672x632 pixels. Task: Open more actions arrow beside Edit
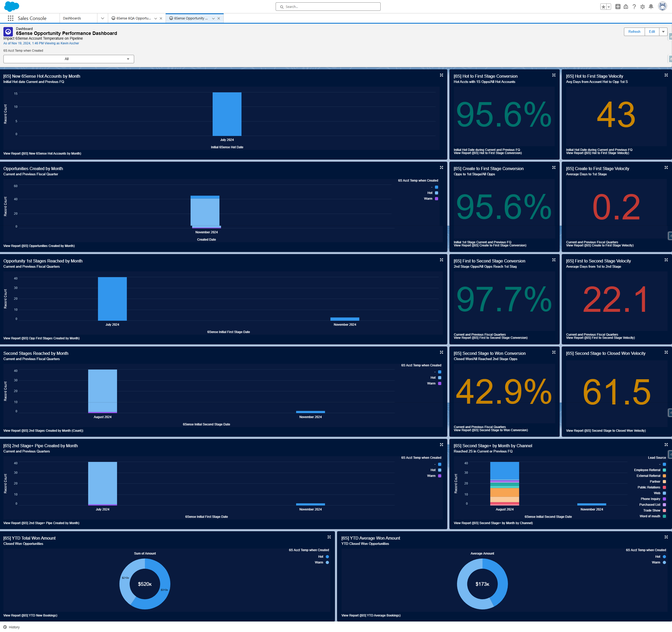coord(663,32)
